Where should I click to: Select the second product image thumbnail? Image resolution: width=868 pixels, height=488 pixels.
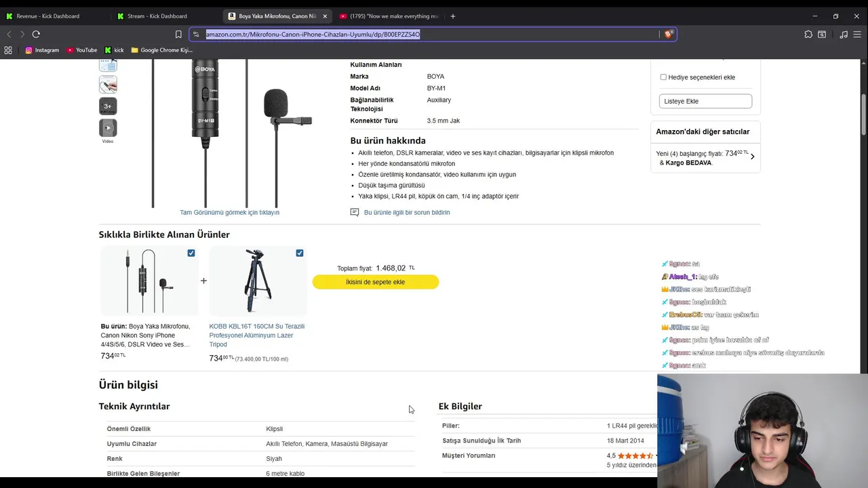click(x=108, y=84)
